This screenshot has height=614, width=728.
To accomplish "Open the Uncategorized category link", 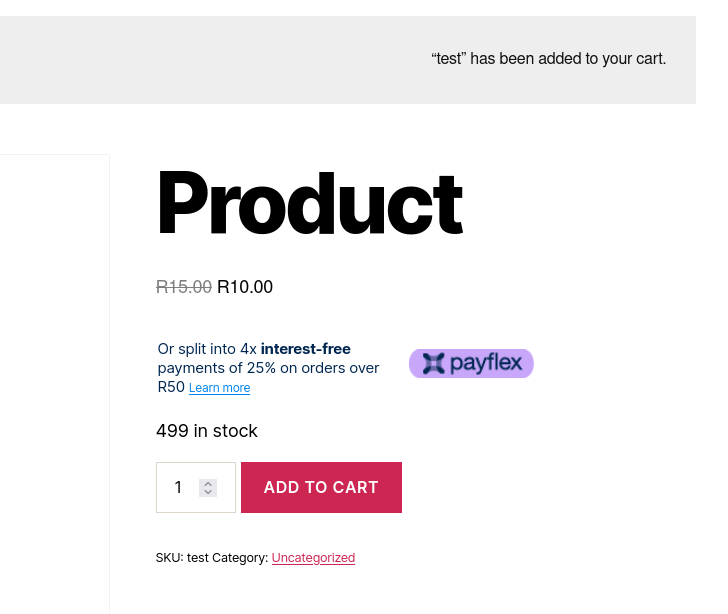I will click(313, 557).
